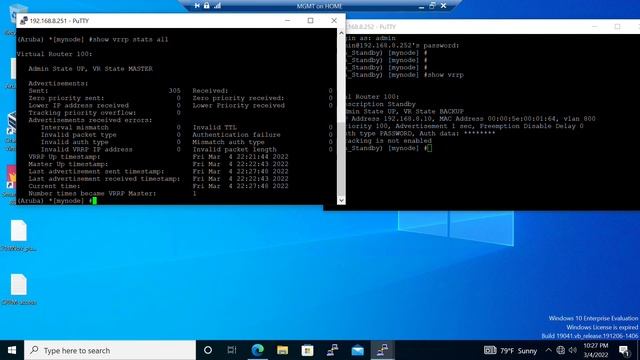The width and height of the screenshot is (640, 360).
Task: Close the 192.168.8.251 PuTTY window
Action: tap(334, 20)
